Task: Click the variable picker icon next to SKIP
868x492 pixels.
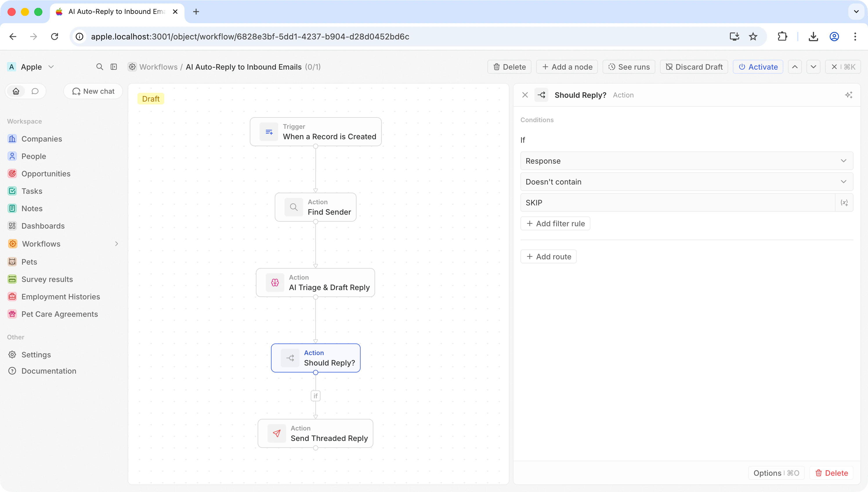Action: [844, 203]
